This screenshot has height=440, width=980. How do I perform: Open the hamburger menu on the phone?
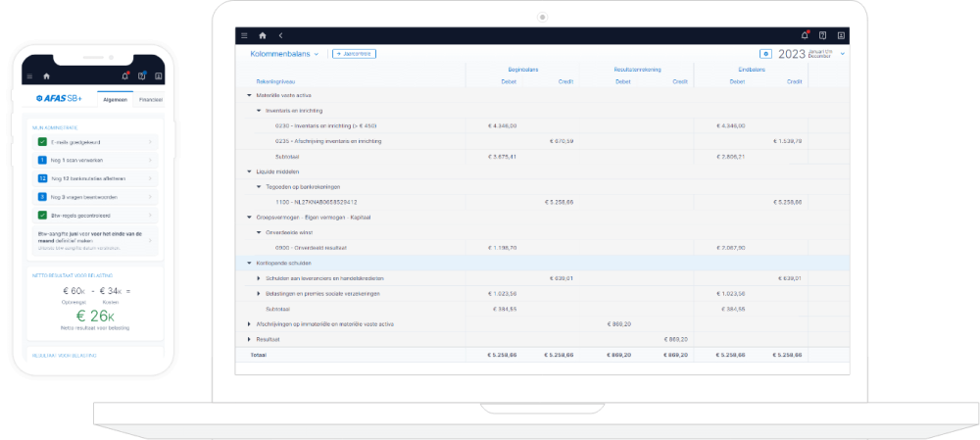click(x=29, y=76)
